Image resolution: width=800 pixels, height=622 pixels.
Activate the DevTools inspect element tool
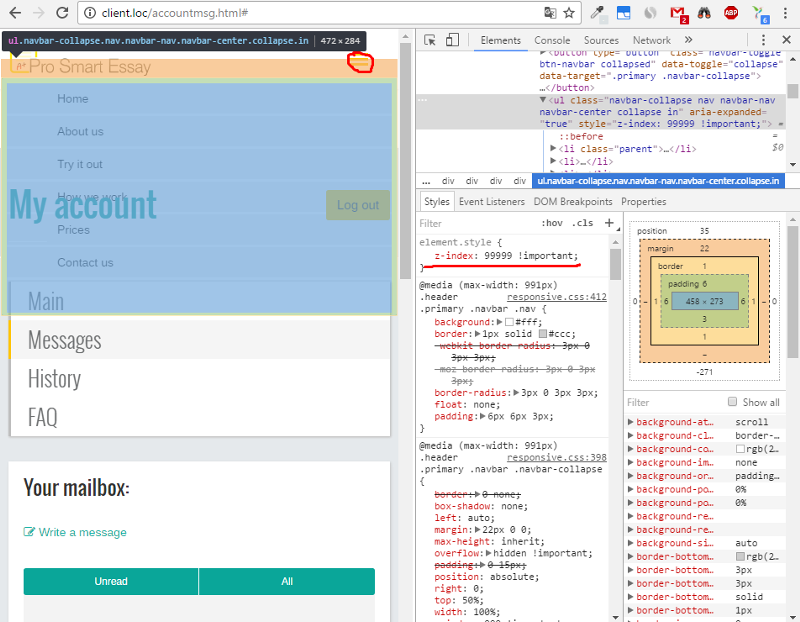pos(430,40)
